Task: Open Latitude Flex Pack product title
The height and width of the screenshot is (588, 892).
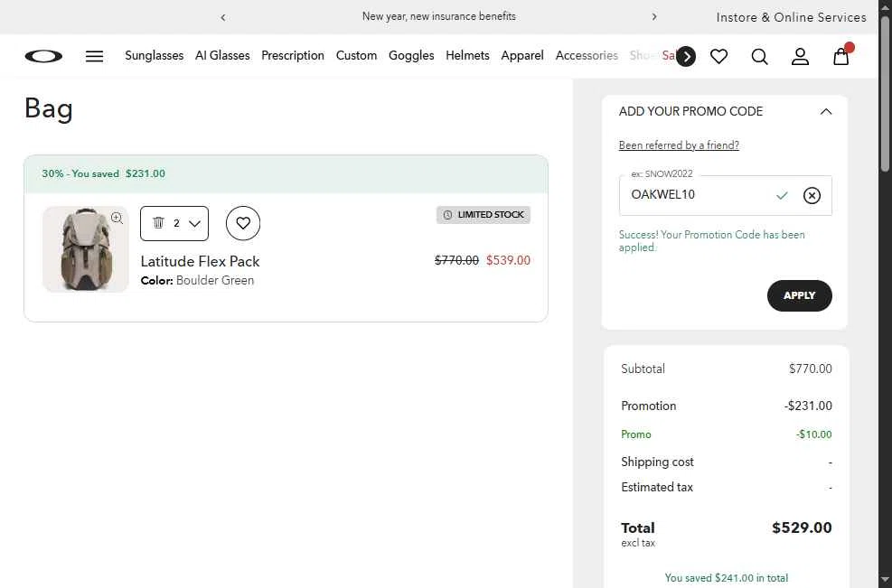Action: pos(201,261)
